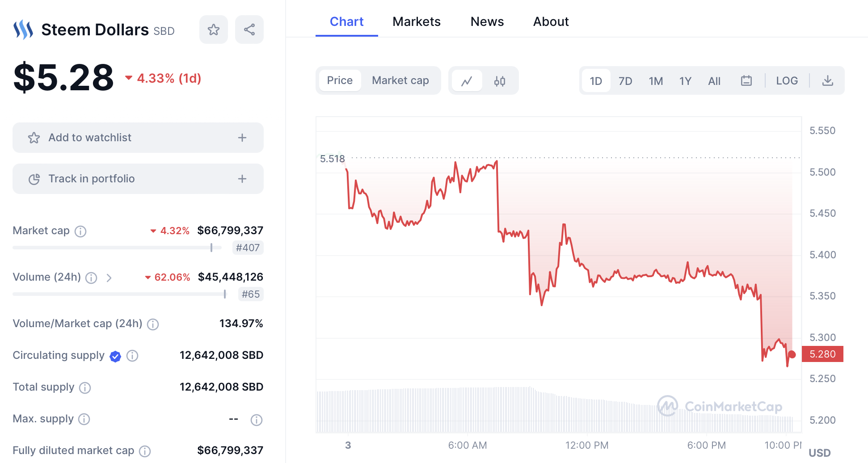The width and height of the screenshot is (868, 463).
Task: Open the News tab
Action: pyautogui.click(x=487, y=21)
